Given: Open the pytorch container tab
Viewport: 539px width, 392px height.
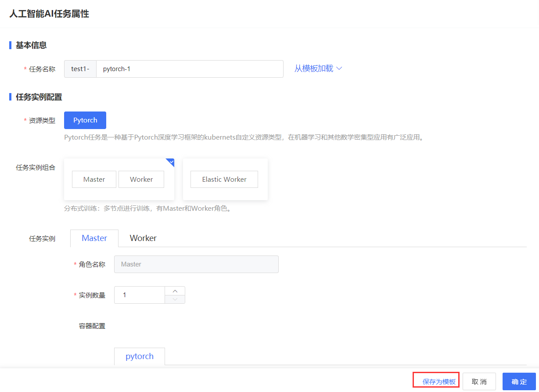Looking at the screenshot, I should point(140,356).
